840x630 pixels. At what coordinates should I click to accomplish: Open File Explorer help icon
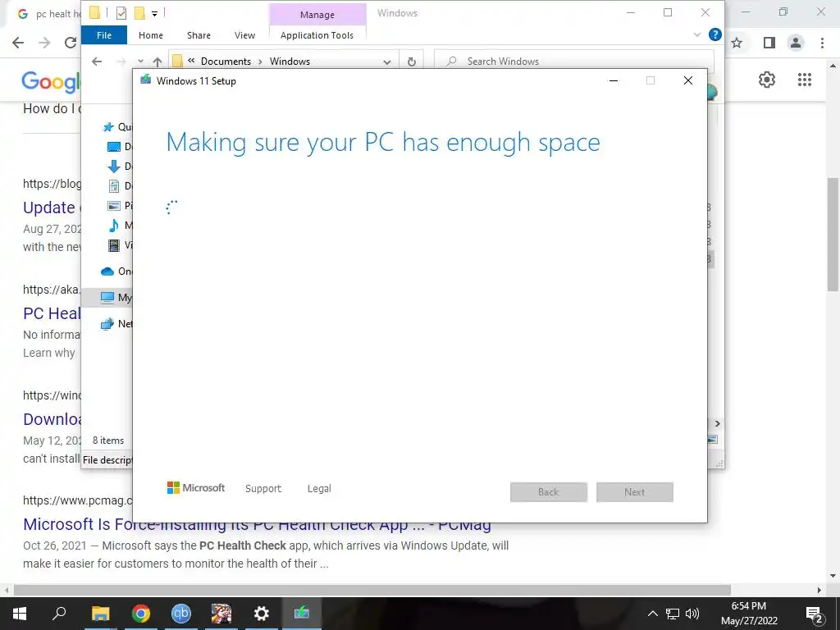coord(714,34)
